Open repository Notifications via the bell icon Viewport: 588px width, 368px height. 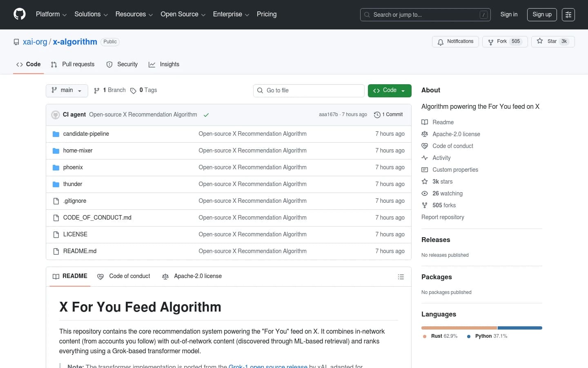tap(441, 42)
